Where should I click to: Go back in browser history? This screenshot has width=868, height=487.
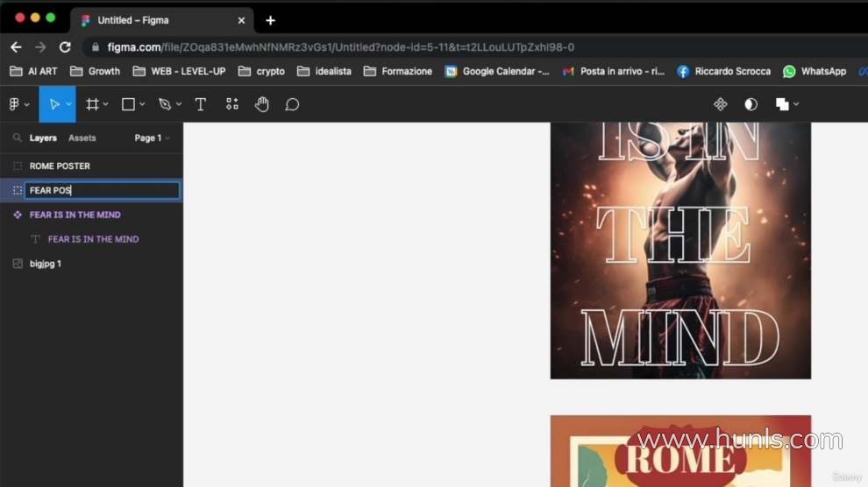(x=16, y=47)
